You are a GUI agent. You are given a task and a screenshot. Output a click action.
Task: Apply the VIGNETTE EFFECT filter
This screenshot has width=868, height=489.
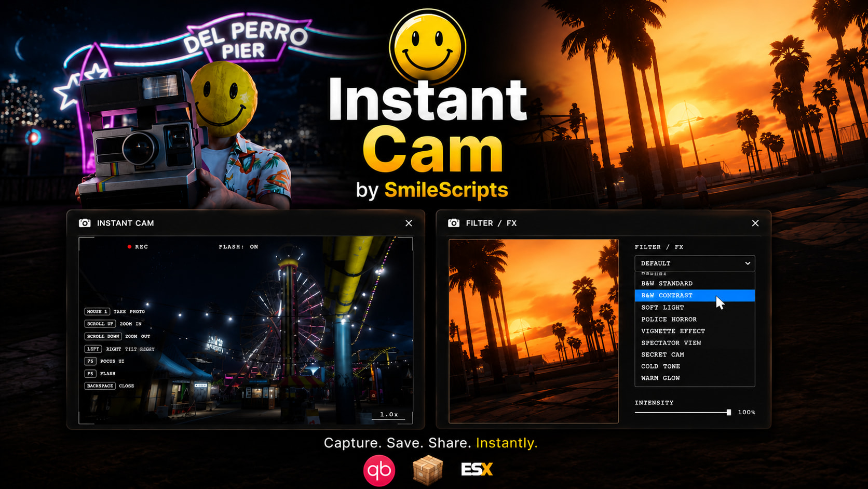(x=695, y=331)
